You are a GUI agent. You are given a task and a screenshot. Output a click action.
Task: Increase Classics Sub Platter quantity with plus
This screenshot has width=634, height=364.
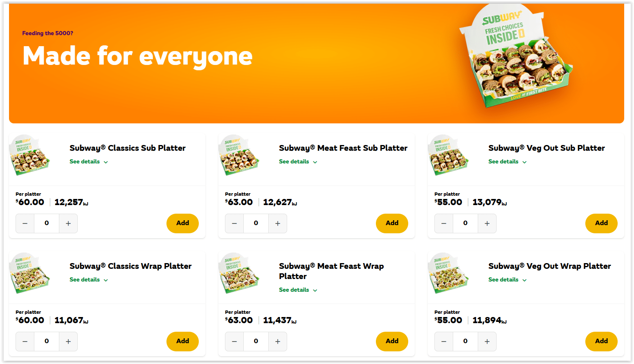coord(68,223)
